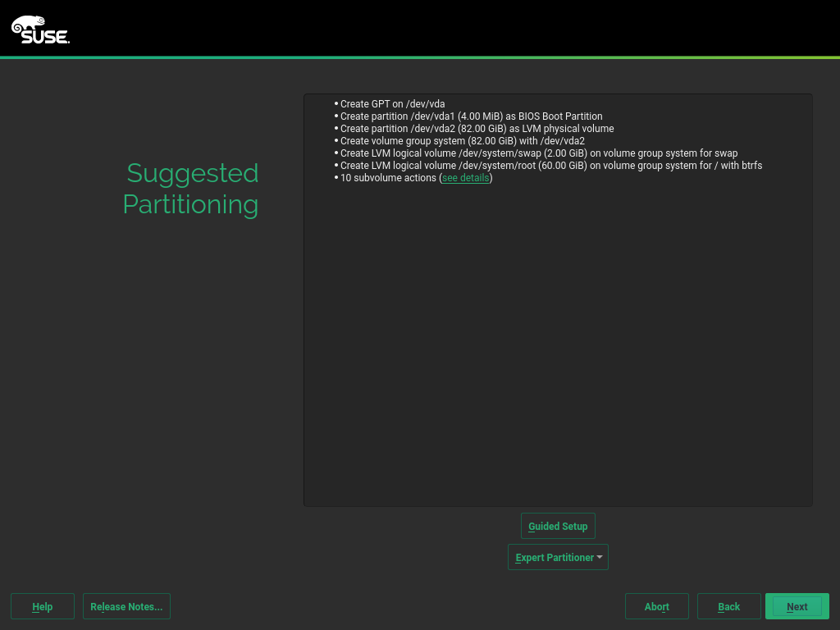Click the /dev/system/swap logical volume line
Viewport: 840px width, 630px height.
point(538,153)
